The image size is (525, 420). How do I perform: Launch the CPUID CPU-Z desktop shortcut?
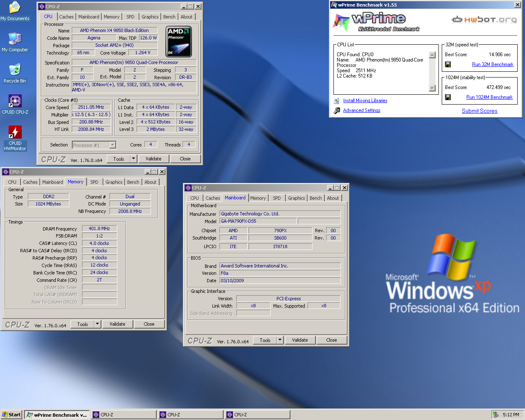click(15, 105)
